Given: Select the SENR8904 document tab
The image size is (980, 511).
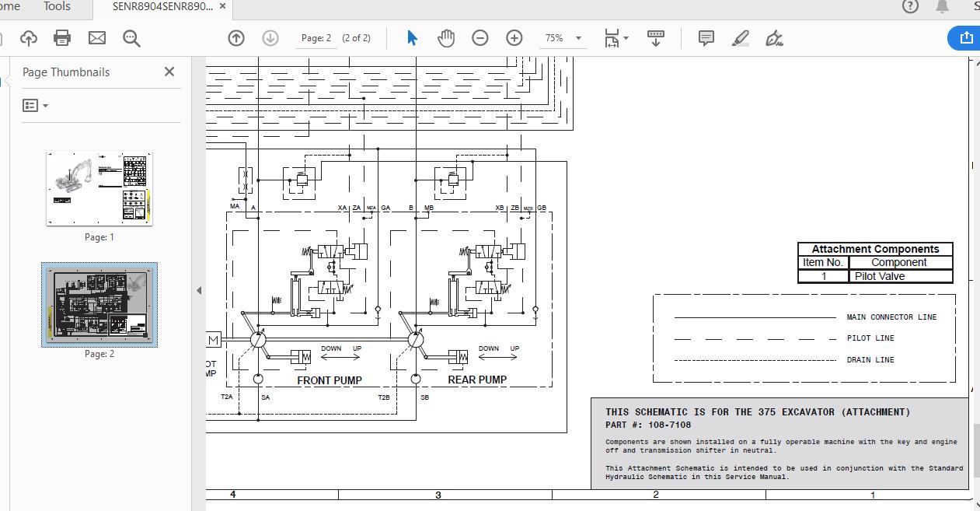Looking at the screenshot, I should click(x=162, y=7).
